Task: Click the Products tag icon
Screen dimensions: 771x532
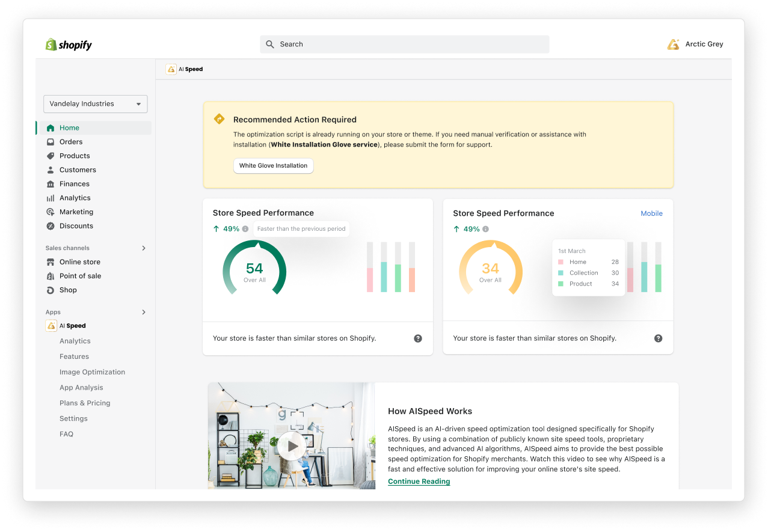Action: [x=51, y=156]
